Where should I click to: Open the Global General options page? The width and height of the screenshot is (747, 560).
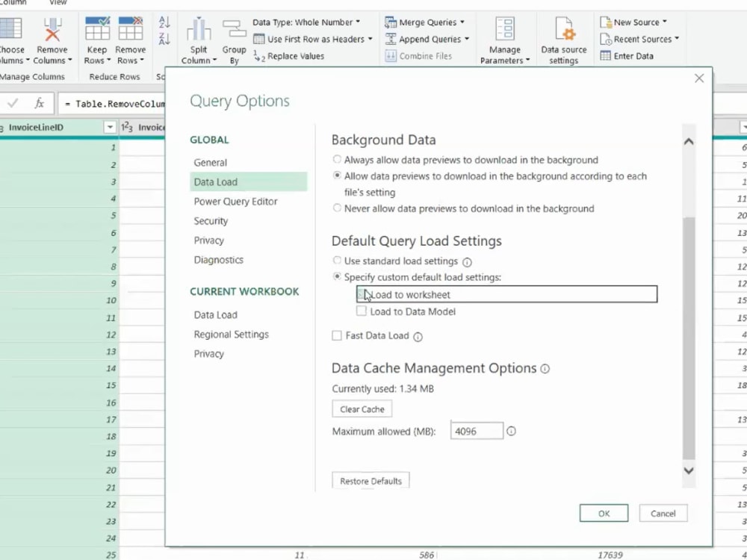click(210, 162)
